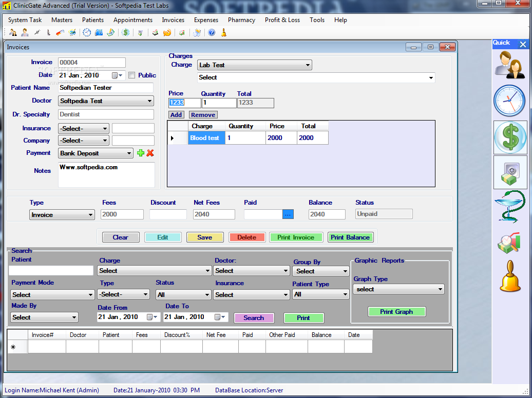The image size is (532, 398).
Task: Expand the Doctor dropdown showing Softpedia Test
Action: click(106, 101)
